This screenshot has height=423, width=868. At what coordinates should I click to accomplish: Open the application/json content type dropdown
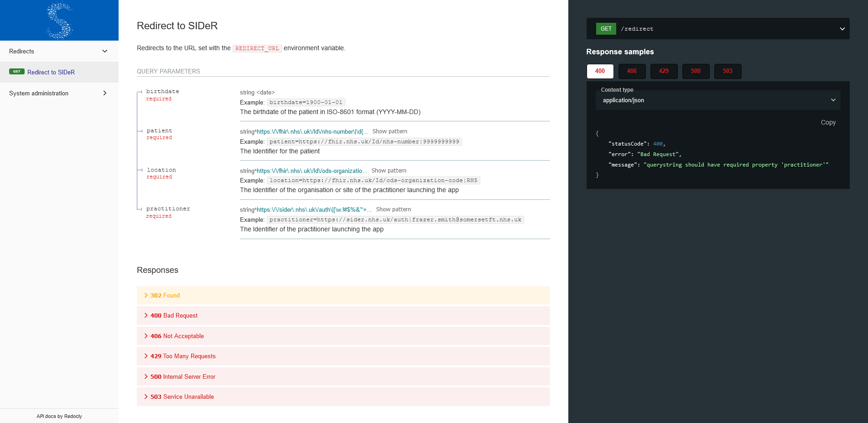718,100
